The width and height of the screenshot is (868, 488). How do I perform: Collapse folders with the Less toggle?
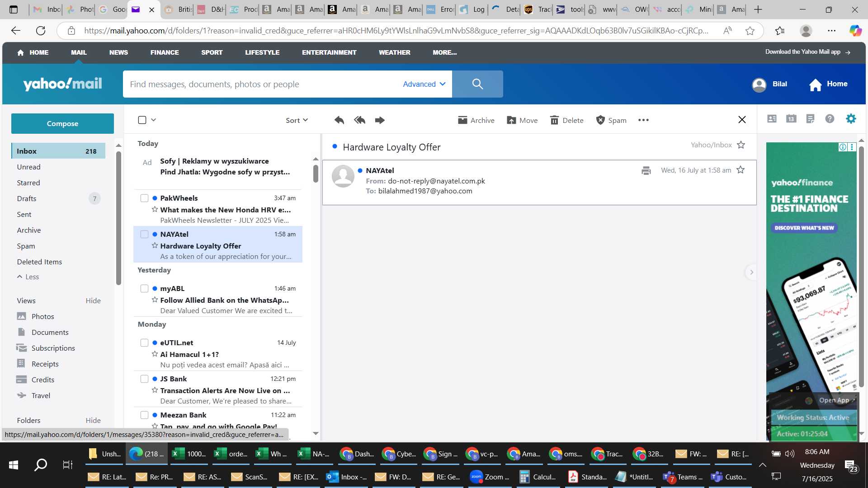click(28, 277)
